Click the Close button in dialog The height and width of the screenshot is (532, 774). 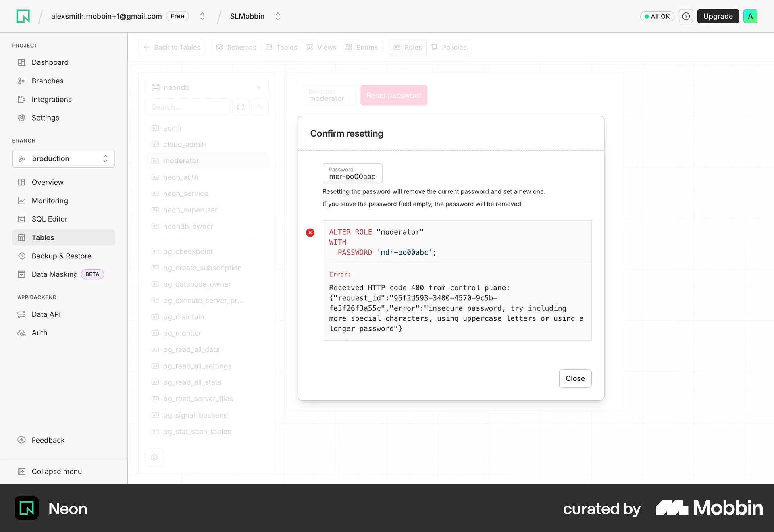[x=575, y=378]
